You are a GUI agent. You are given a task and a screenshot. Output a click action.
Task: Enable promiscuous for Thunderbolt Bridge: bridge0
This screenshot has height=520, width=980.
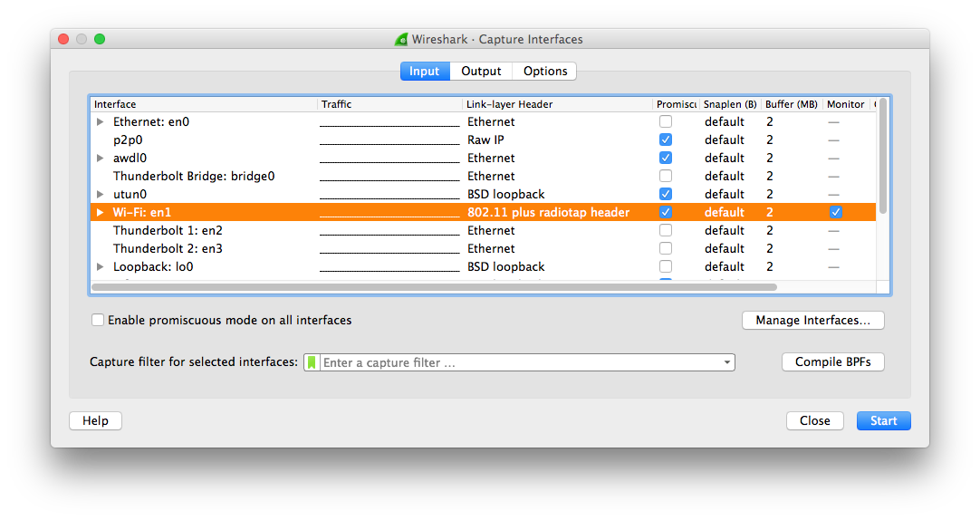[x=666, y=177]
